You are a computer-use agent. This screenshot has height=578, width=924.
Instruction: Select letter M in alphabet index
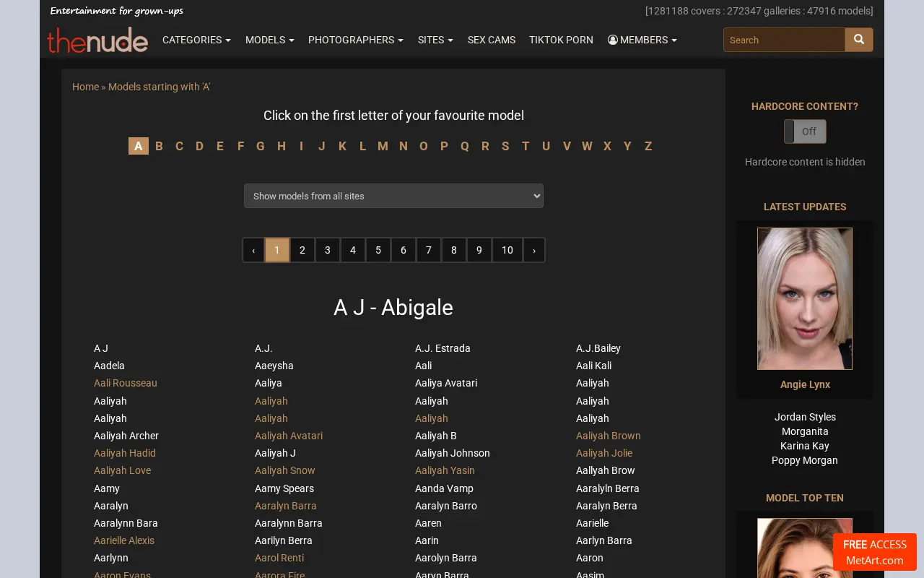pyautogui.click(x=383, y=146)
